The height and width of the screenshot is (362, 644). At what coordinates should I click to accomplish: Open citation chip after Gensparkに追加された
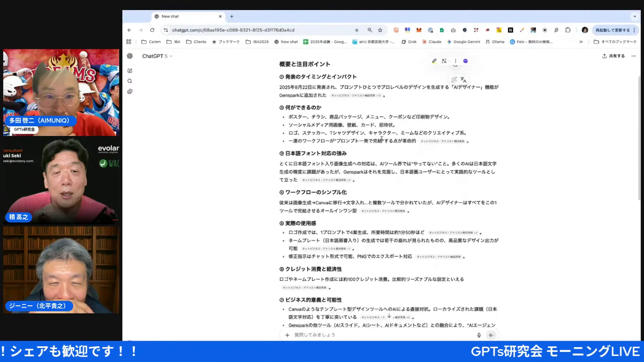pos(356,96)
